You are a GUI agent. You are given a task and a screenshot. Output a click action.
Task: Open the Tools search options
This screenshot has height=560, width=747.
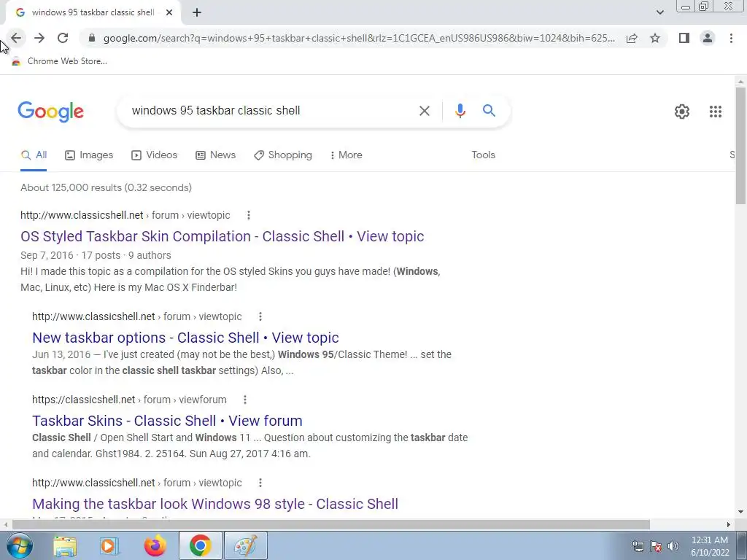pos(483,155)
